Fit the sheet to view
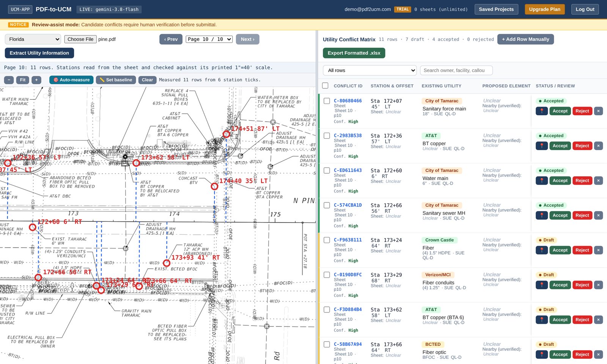 pos(23,80)
